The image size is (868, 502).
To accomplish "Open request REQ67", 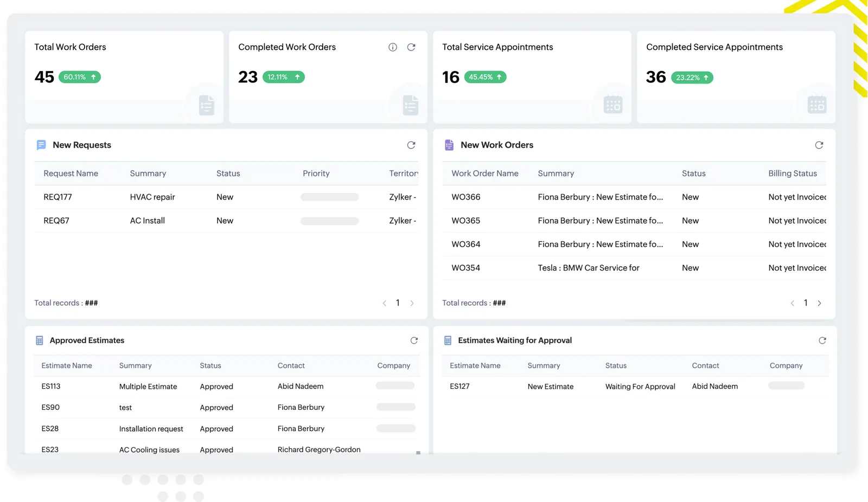I will 56,221.
